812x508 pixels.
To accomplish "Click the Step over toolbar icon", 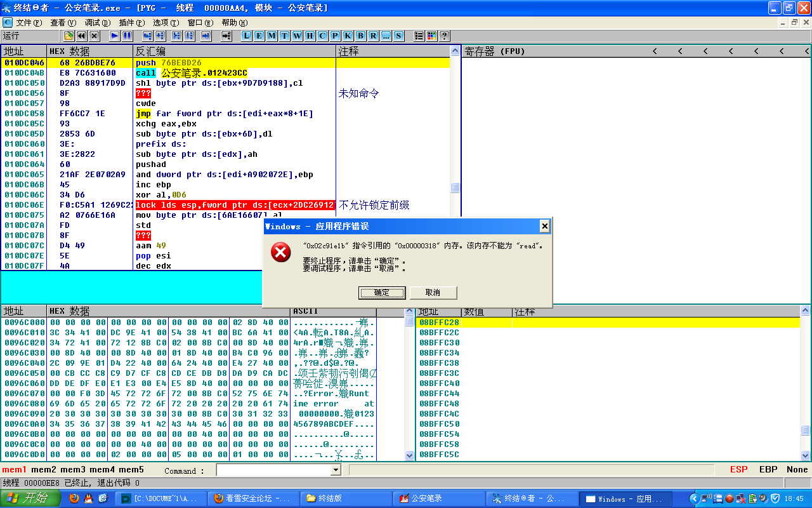I will point(160,36).
